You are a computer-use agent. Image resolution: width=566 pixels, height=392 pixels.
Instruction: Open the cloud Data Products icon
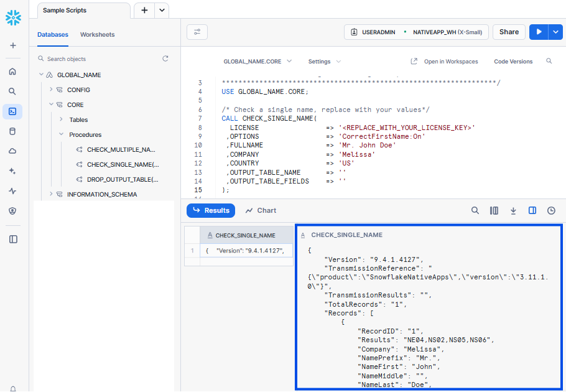pyautogui.click(x=12, y=151)
